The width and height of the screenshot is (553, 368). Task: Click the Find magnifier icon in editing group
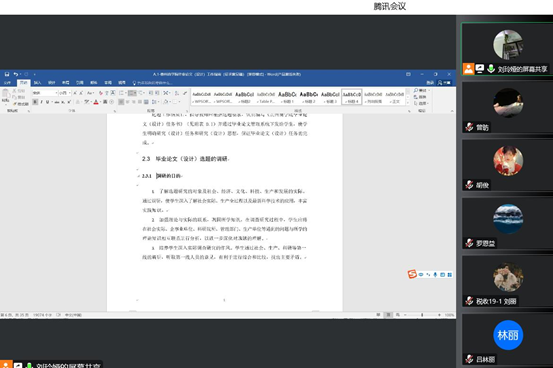click(x=416, y=91)
